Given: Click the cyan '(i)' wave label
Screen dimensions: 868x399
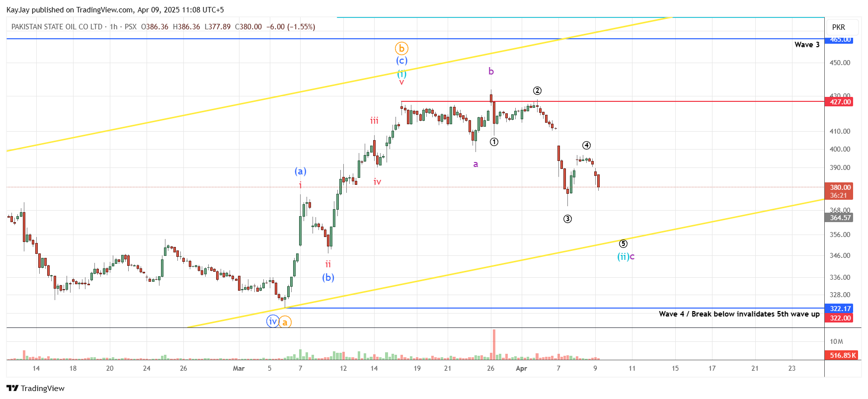Looking at the screenshot, I should tap(401, 74).
